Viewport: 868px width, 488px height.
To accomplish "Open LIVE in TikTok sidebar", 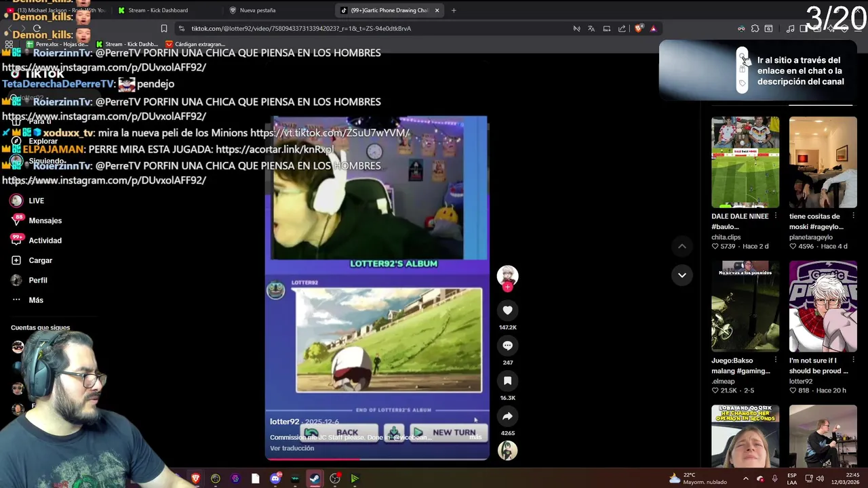I will (x=27, y=201).
